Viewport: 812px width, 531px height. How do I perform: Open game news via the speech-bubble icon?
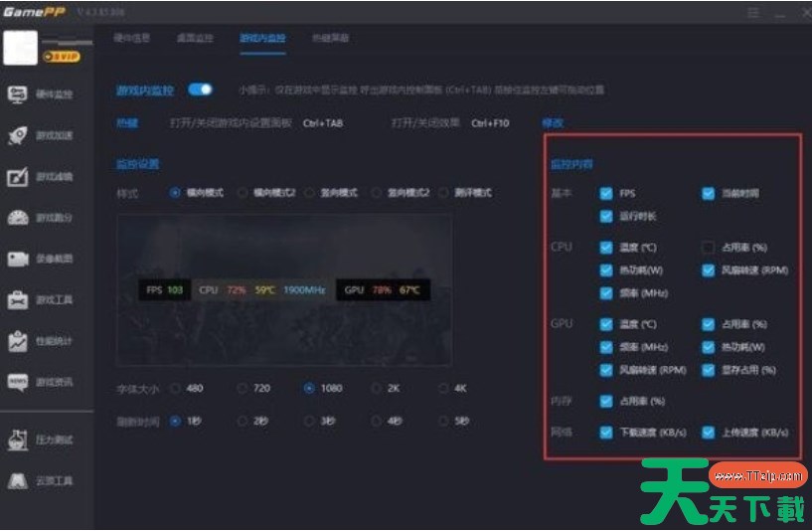(17, 382)
